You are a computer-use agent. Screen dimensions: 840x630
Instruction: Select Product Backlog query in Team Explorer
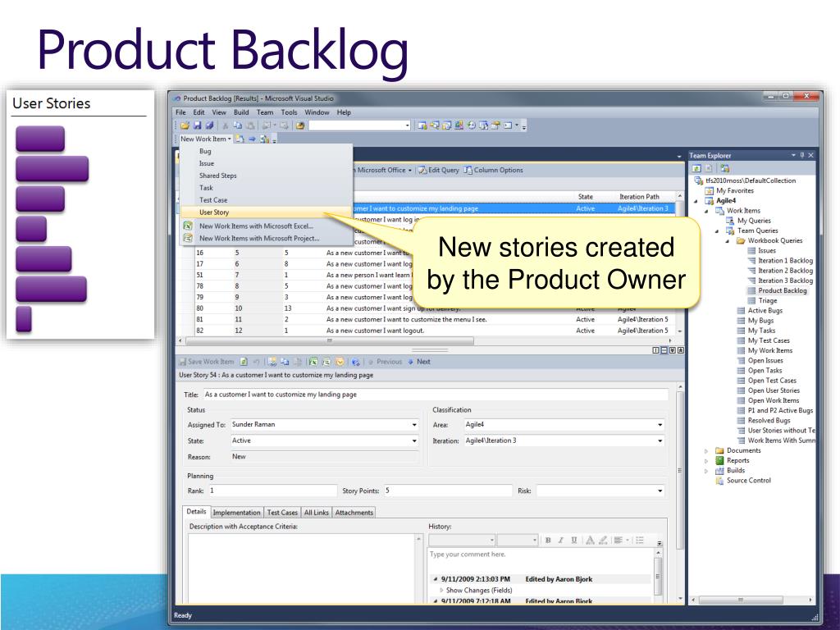[782, 290]
